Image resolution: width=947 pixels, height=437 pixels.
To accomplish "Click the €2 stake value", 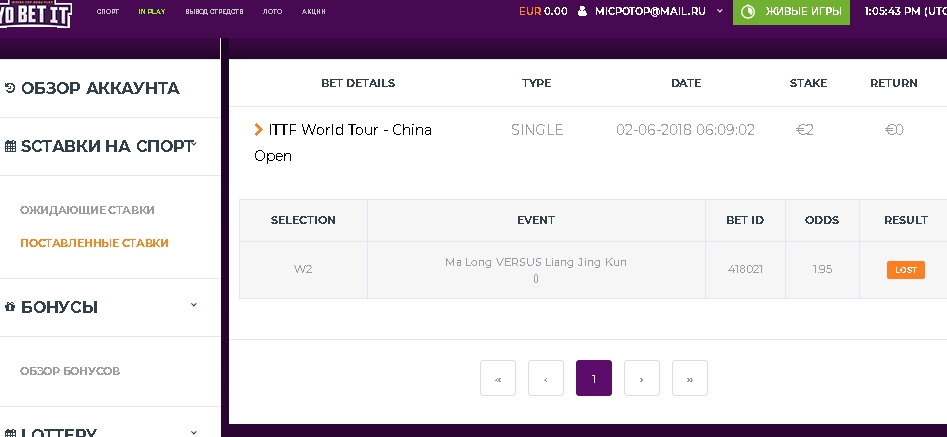I will pos(805,130).
